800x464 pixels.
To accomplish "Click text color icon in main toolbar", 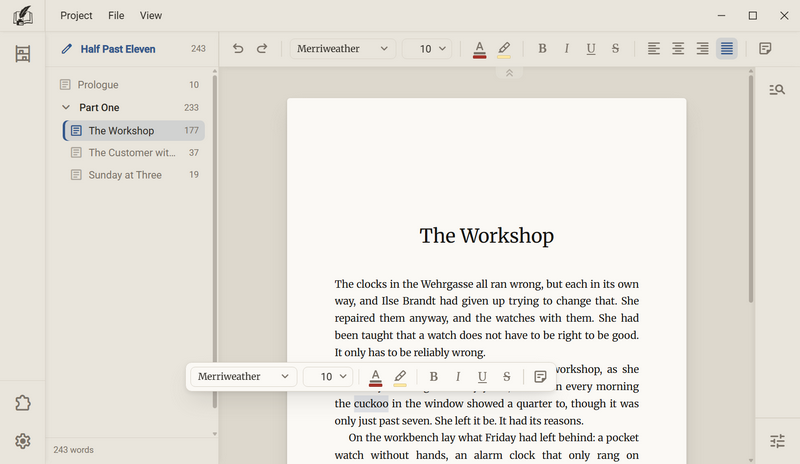I will pos(479,50).
